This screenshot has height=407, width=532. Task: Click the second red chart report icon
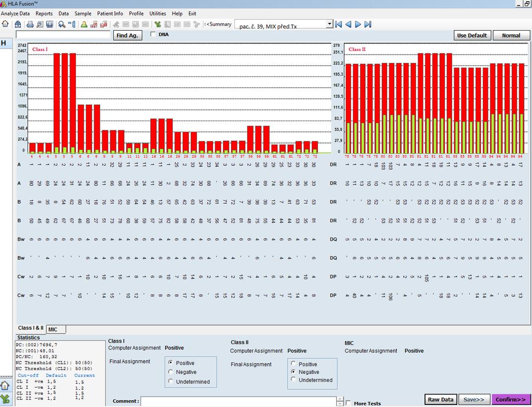(x=103, y=24)
